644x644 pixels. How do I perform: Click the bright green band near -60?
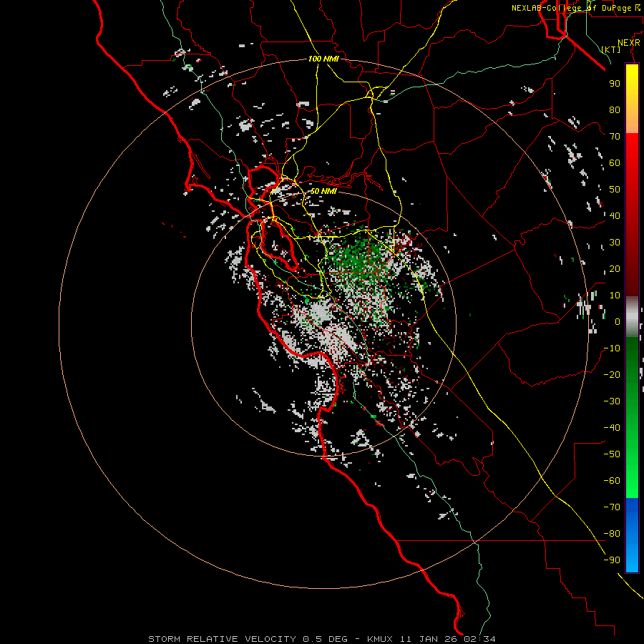click(x=632, y=481)
